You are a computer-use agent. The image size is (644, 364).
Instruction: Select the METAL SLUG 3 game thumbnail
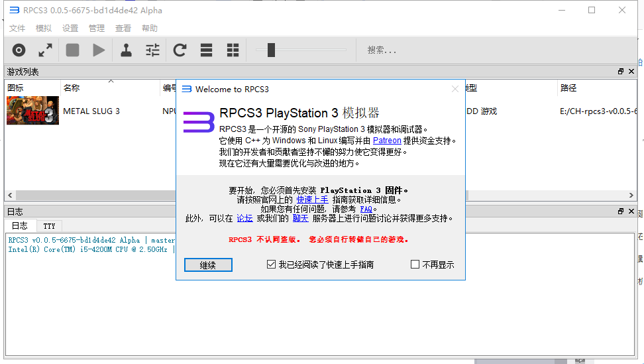click(x=32, y=111)
